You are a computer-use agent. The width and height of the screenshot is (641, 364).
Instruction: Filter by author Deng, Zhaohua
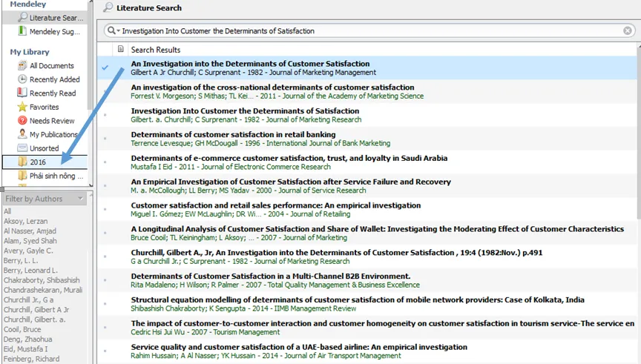[27, 339]
